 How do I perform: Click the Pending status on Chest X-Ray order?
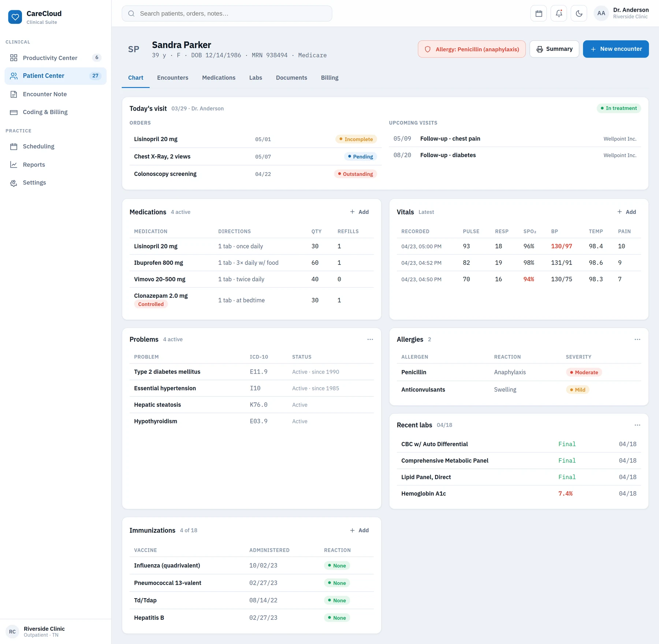coord(360,157)
